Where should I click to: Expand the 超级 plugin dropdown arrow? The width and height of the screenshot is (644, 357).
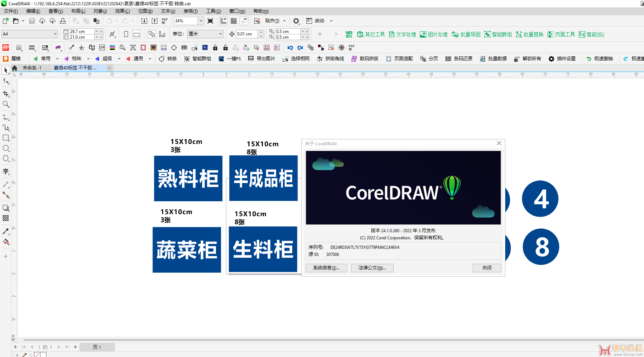119,59
